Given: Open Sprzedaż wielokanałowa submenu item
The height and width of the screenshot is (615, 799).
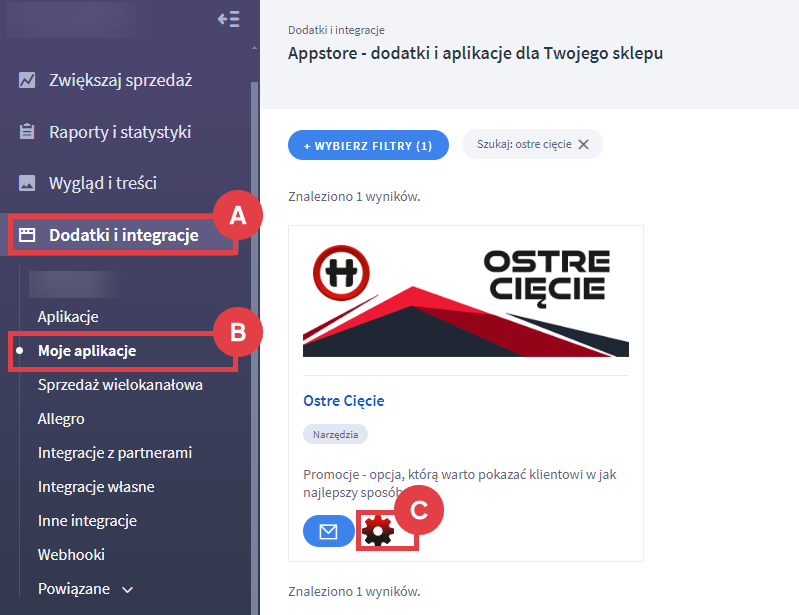Looking at the screenshot, I should coord(120,385).
